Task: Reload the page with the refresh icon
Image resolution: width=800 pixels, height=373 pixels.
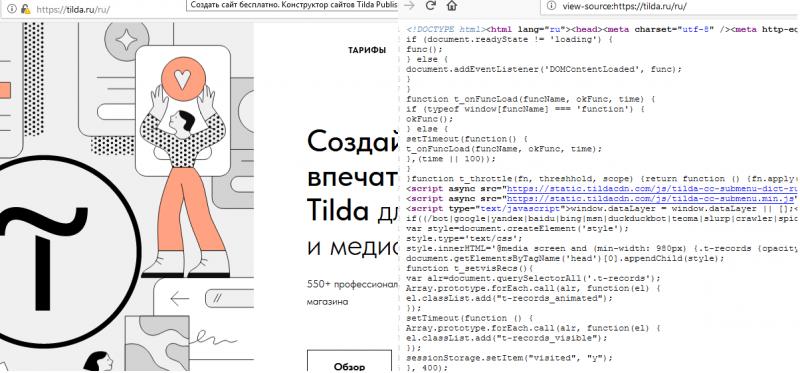Action: click(431, 6)
